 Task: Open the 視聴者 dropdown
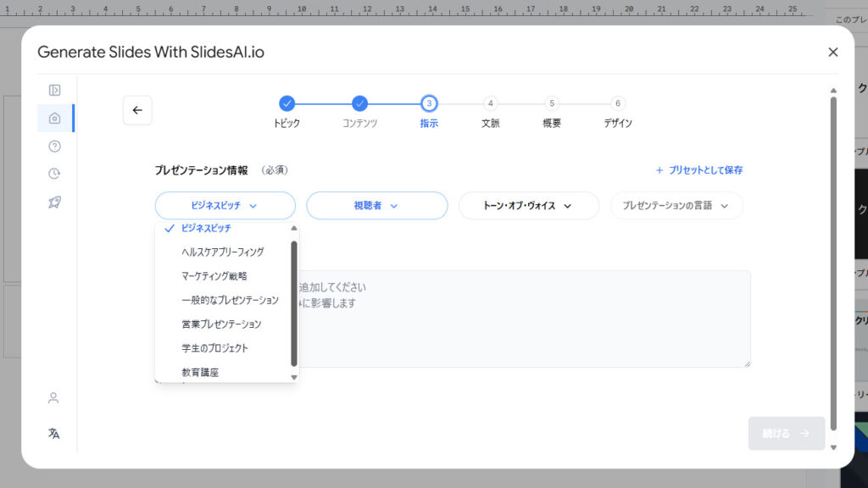(x=377, y=205)
